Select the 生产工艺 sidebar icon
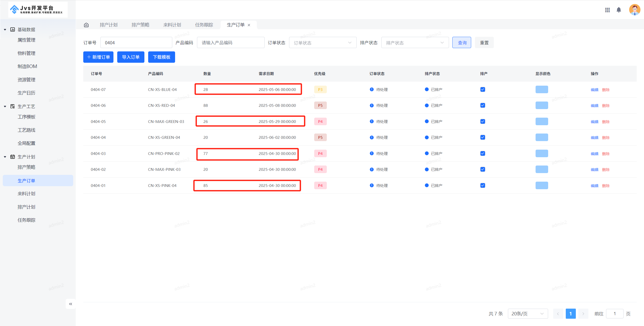Viewport: 644px width, 326px height. pyautogui.click(x=13, y=106)
